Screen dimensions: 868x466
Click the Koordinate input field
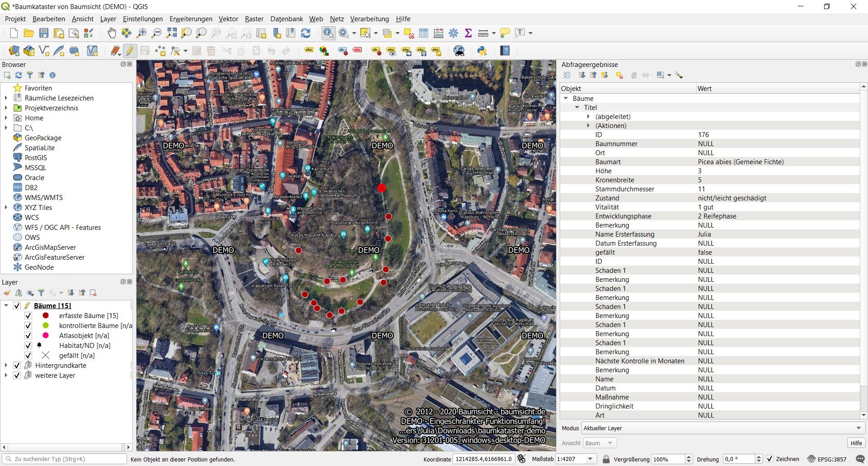point(484,459)
